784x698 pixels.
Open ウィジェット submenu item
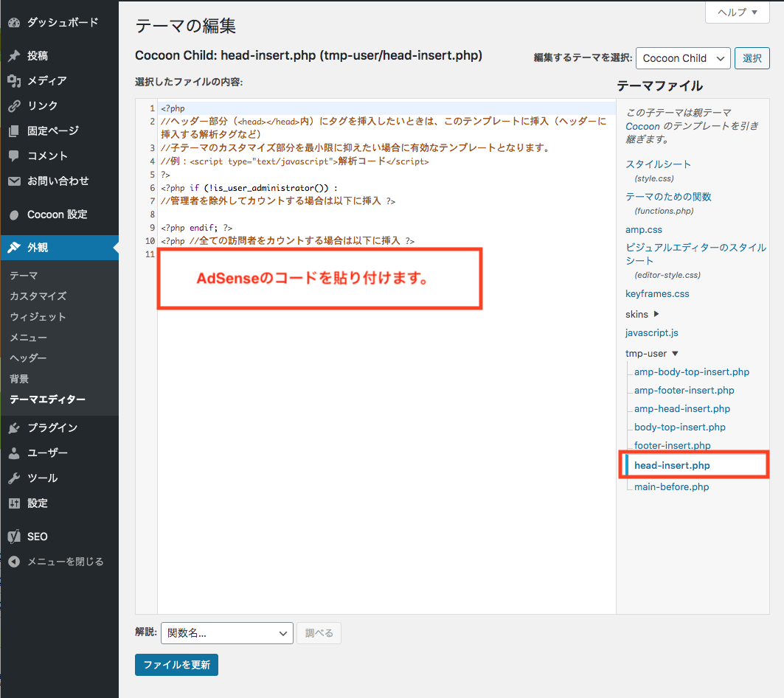pos(38,317)
